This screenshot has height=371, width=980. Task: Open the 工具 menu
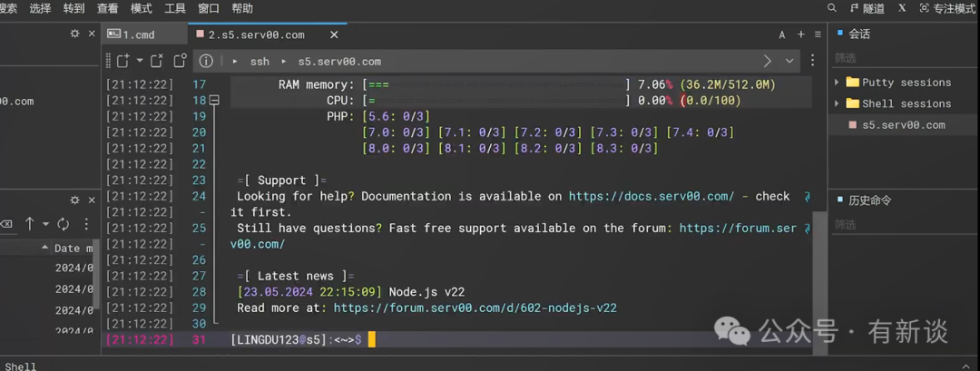(175, 8)
